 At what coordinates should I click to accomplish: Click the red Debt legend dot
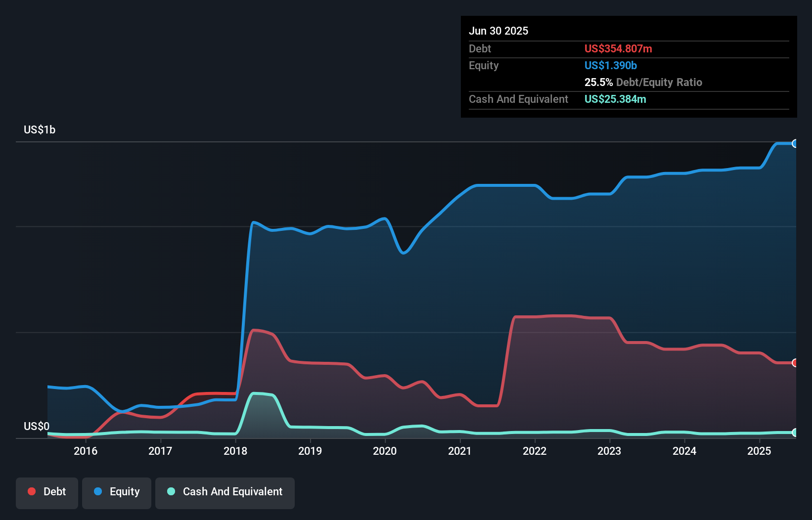(x=31, y=491)
